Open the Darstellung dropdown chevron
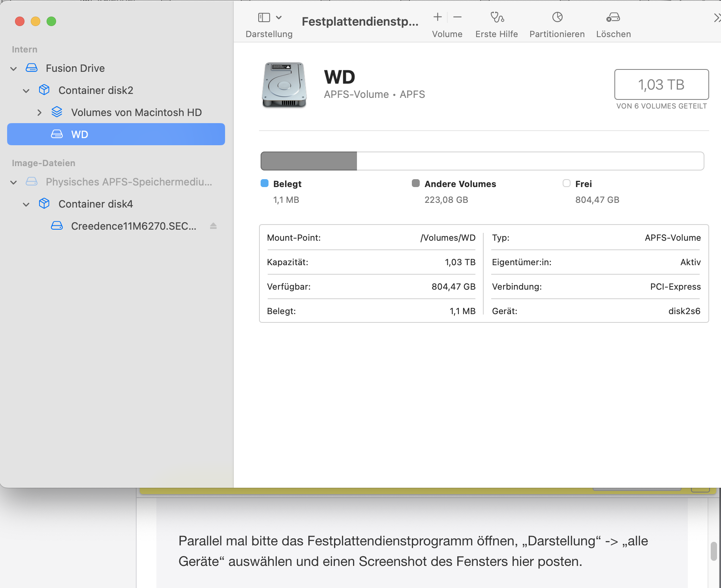Screen dimensions: 721x588 pos(279,17)
